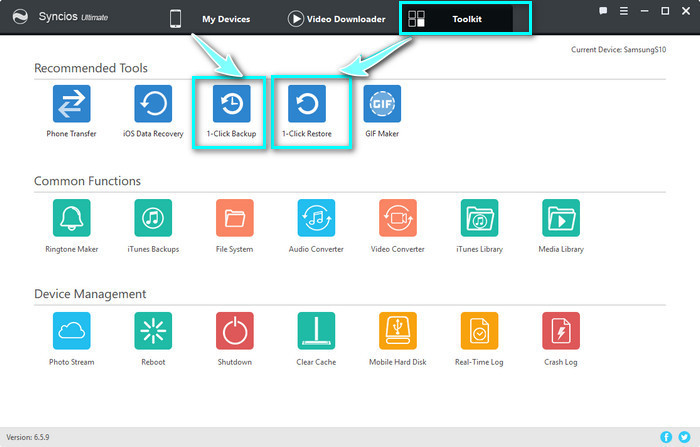This screenshot has height=447, width=700.
Task: Open the Facebook page link
Action: [x=666, y=437]
